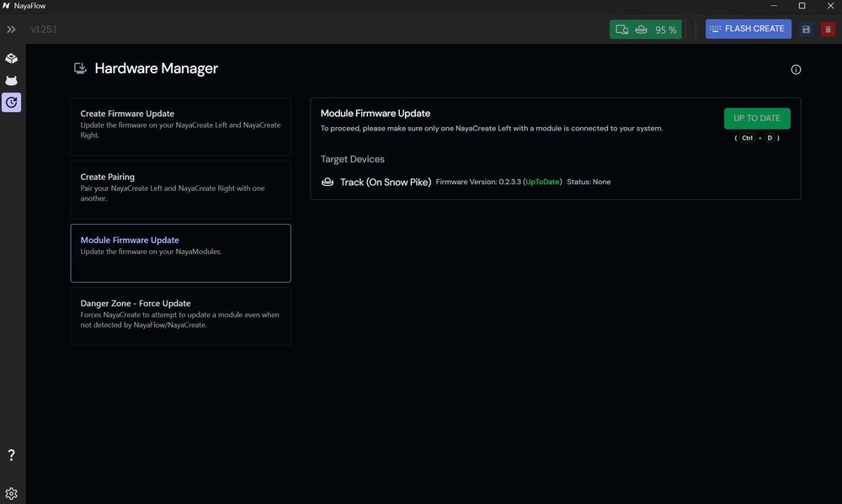Open the module puck icon in sidebar
The height and width of the screenshot is (504, 842).
pos(11,81)
